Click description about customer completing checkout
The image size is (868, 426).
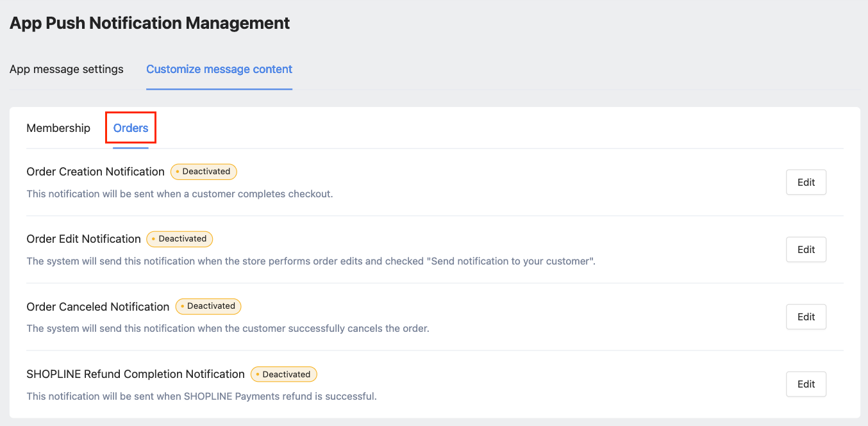point(179,193)
